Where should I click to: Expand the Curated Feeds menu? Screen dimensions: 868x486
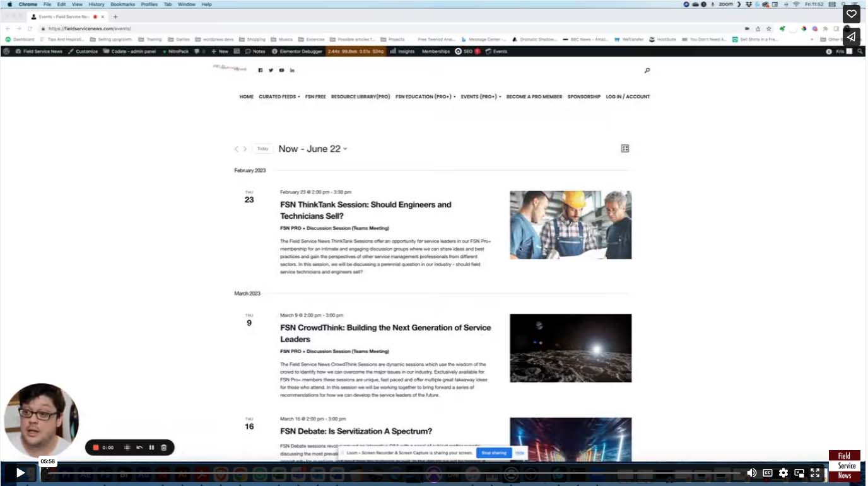pyautogui.click(x=279, y=96)
